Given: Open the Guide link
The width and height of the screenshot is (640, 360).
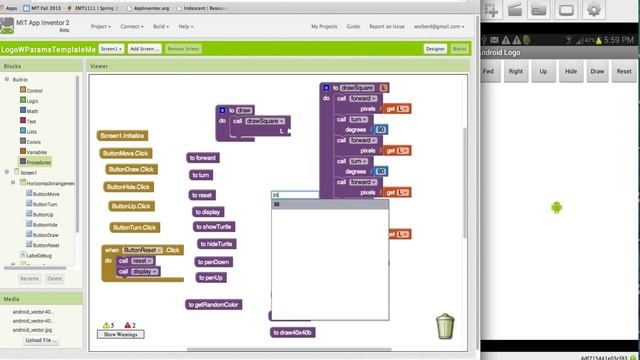Looking at the screenshot, I should [x=353, y=27].
